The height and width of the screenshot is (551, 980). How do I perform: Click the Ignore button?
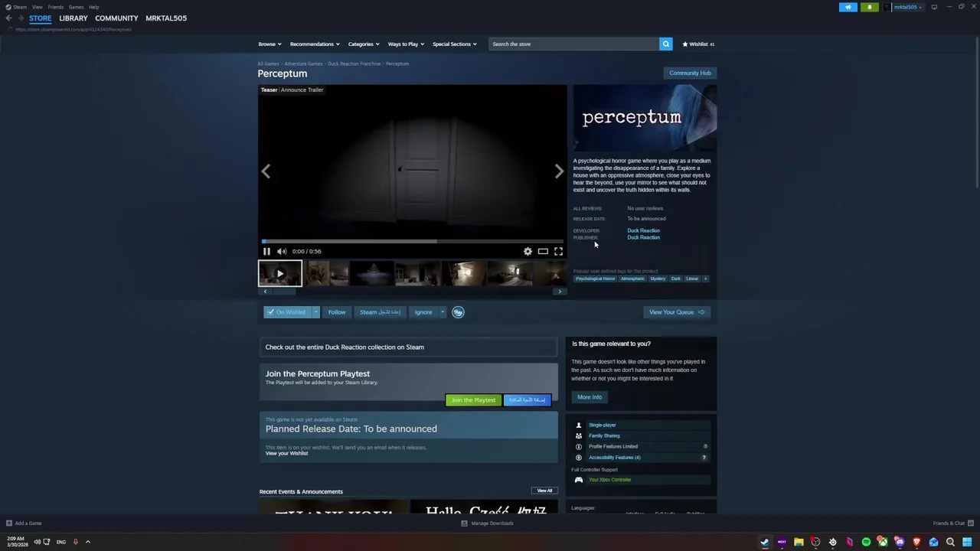[423, 312]
